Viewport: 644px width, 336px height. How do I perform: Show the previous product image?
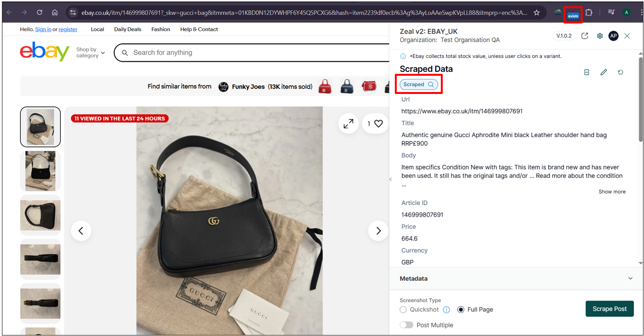pyautogui.click(x=81, y=231)
